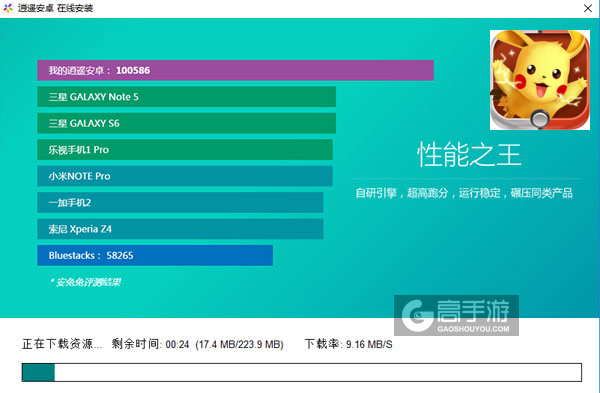Viewport: 600px width, 393px height.
Task: Click the 逍遥安卓 在线安装 window title
Action: pos(55,8)
